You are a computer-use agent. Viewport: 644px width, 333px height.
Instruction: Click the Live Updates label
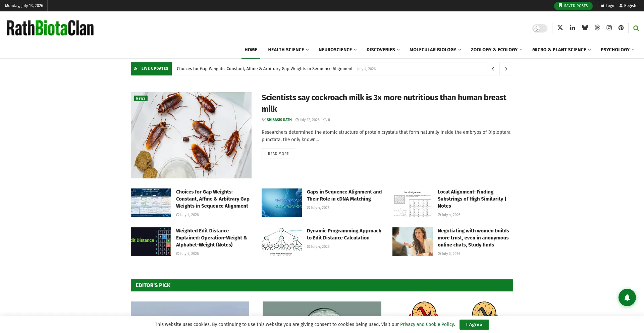(151, 69)
